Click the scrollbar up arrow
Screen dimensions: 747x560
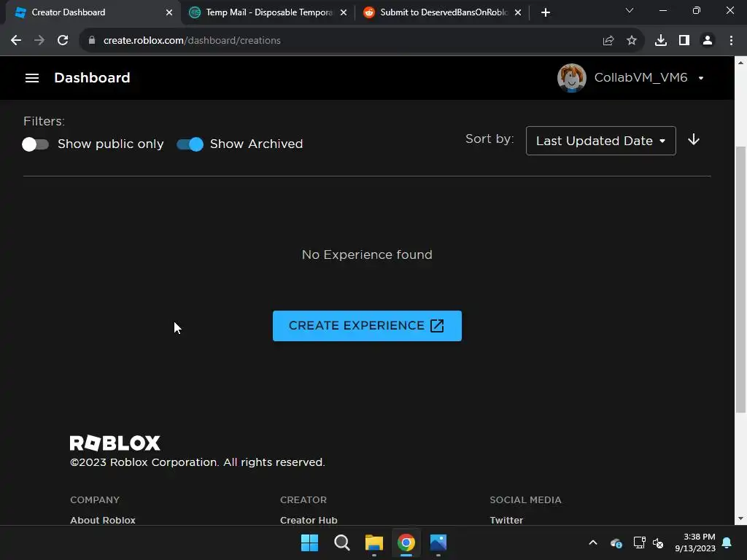741,63
